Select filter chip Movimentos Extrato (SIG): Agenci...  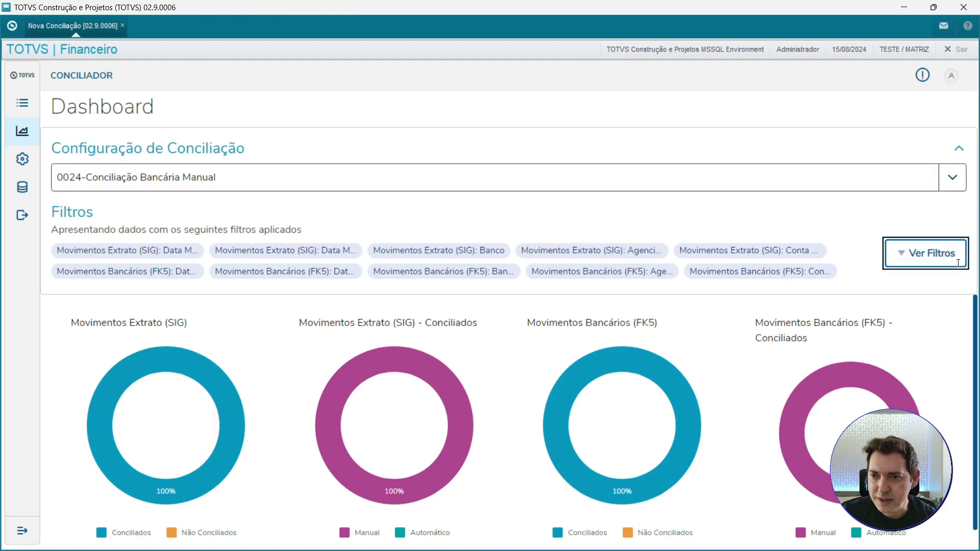coord(592,251)
